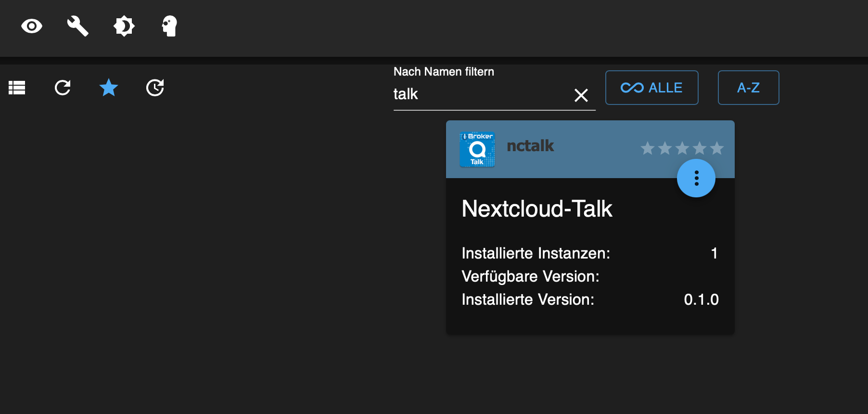
Task: Select the nctalk adapter name
Action: (530, 146)
